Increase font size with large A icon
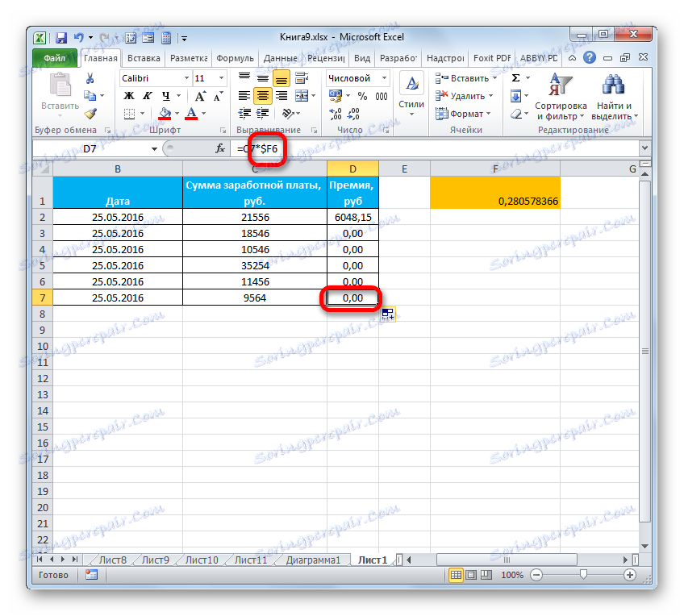The width and height of the screenshot is (684, 616). pyautogui.click(x=200, y=95)
